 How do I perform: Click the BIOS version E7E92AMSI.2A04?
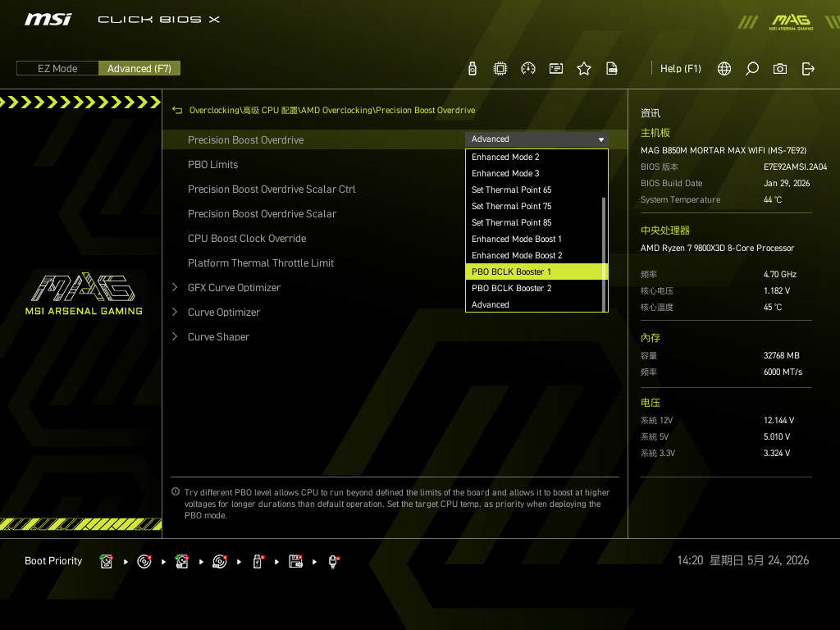pos(795,167)
